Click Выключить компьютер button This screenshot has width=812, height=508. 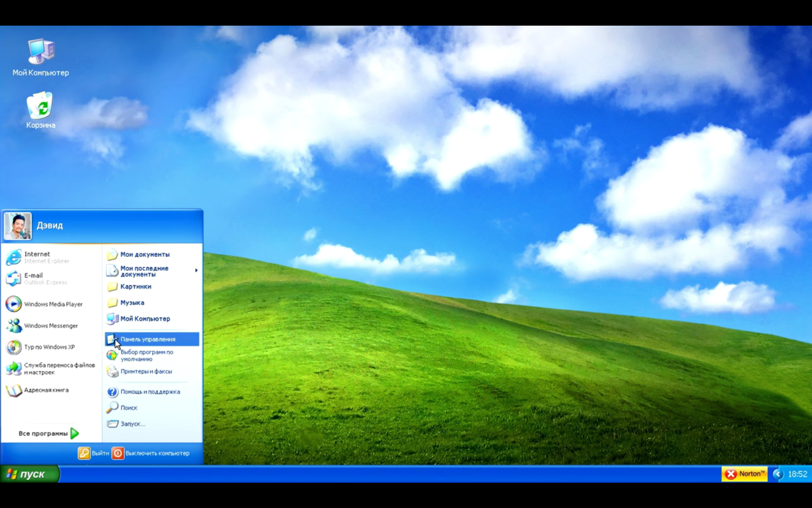151,453
